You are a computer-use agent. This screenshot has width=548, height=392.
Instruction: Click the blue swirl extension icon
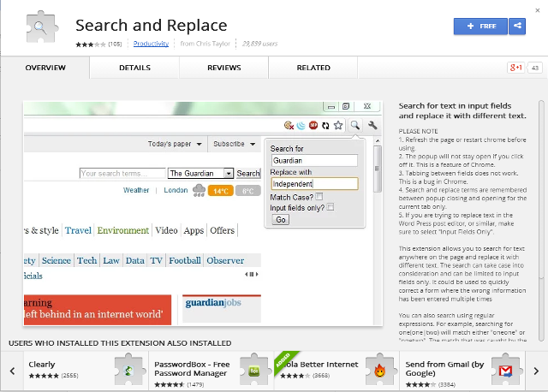click(301, 126)
